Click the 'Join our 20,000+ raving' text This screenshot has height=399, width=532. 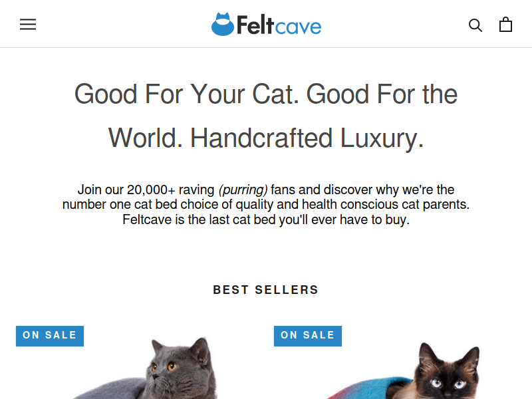tap(146, 190)
